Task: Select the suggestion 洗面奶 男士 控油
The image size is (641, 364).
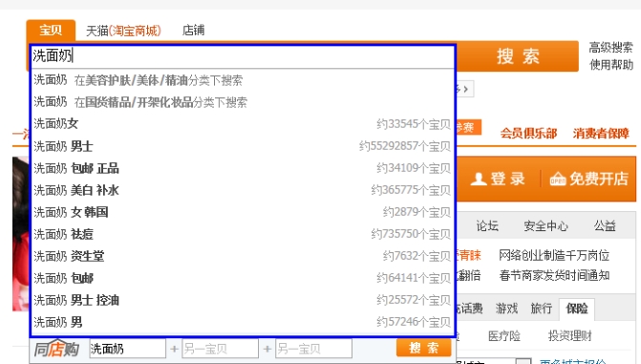Action: (243, 301)
